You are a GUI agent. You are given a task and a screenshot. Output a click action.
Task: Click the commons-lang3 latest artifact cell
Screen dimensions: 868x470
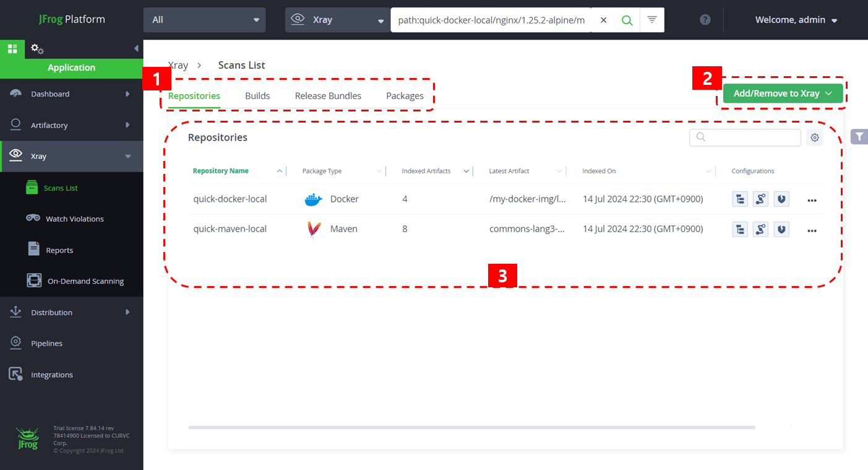click(x=527, y=228)
